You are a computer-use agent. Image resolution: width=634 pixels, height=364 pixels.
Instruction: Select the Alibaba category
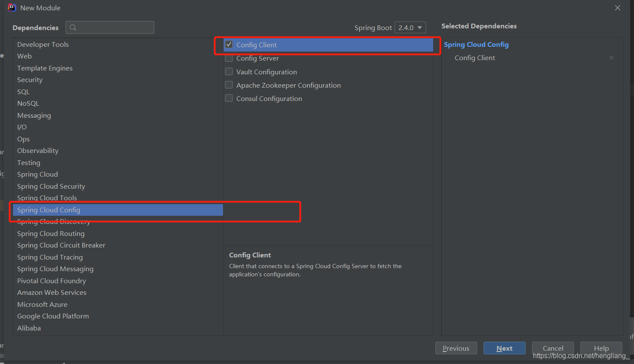coord(118,328)
